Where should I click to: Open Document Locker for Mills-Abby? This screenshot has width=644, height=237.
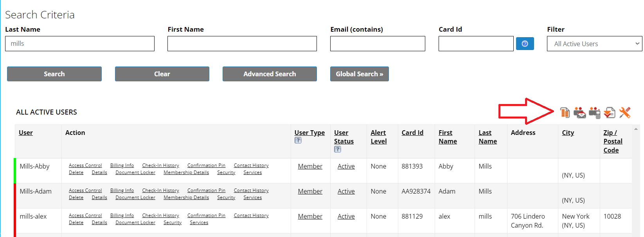pyautogui.click(x=135, y=172)
